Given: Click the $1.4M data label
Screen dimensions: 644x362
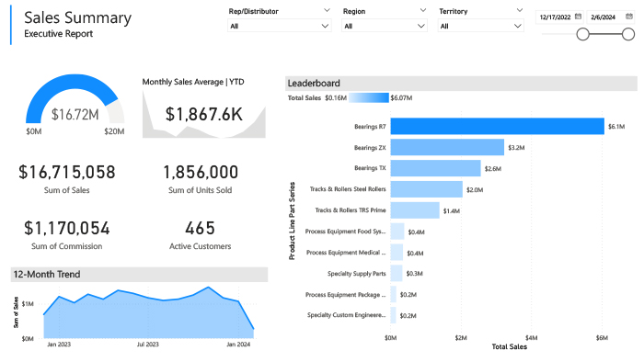Looking at the screenshot, I should (x=452, y=210).
